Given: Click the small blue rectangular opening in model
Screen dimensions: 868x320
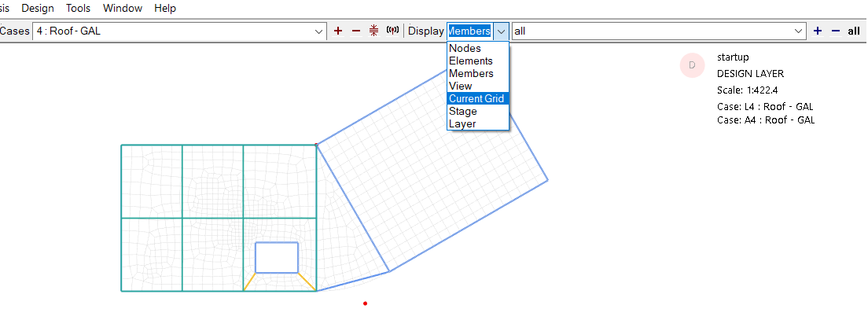Looking at the screenshot, I should [x=277, y=257].
